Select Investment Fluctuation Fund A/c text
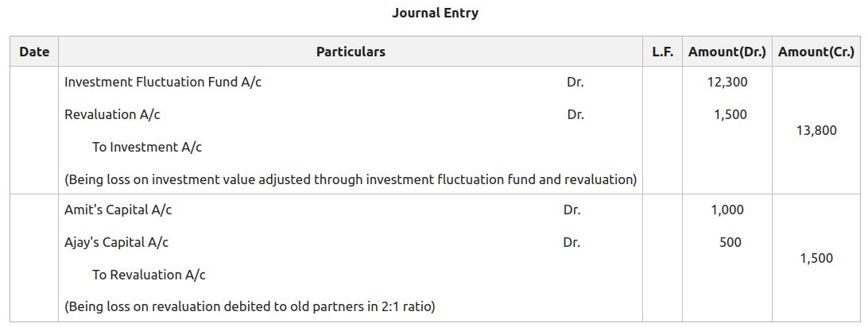Viewport: 868px width, 327px height. click(x=163, y=82)
